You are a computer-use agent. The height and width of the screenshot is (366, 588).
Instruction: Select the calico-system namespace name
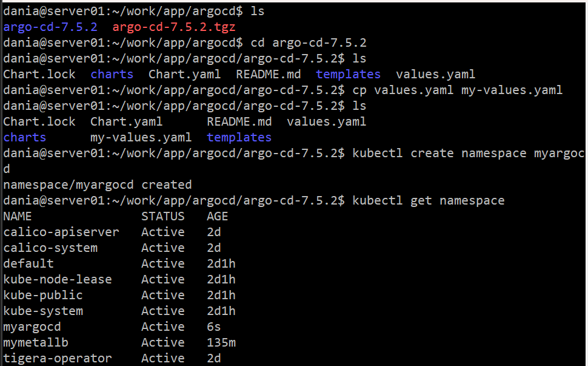pyautogui.click(x=50, y=248)
